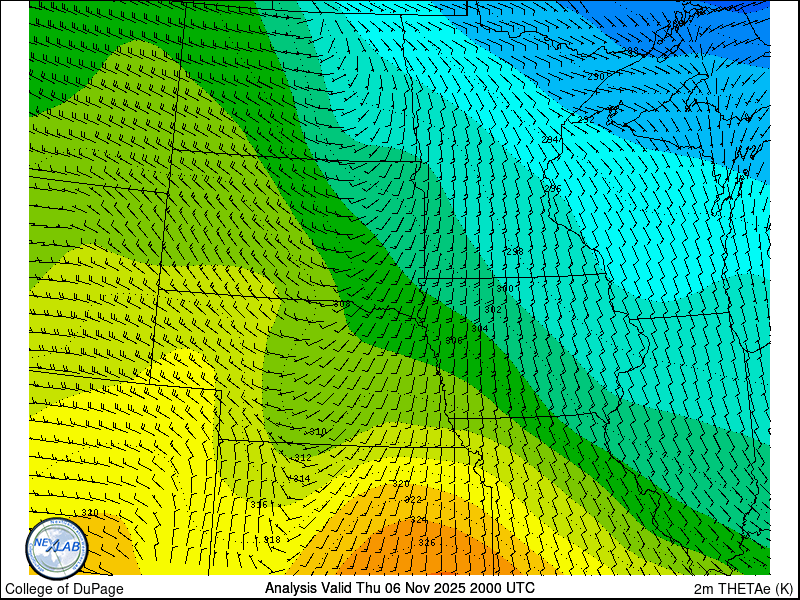The height and width of the screenshot is (600, 800).
Task: Click the 304 contour label
Action: [479, 329]
